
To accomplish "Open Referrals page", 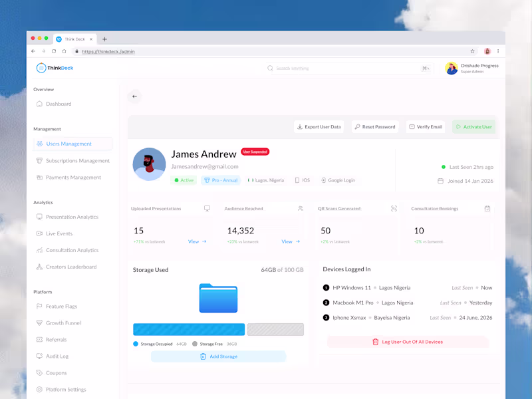I will (x=51, y=340).
